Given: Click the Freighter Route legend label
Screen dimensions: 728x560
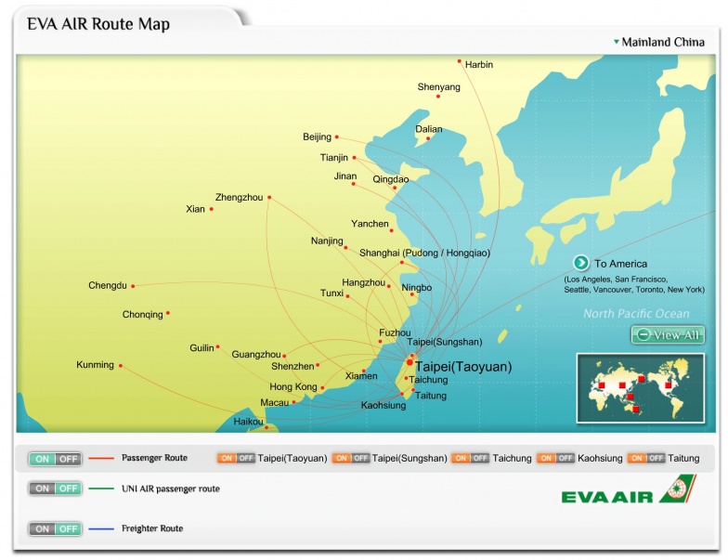Looking at the screenshot, I should 152,528.
